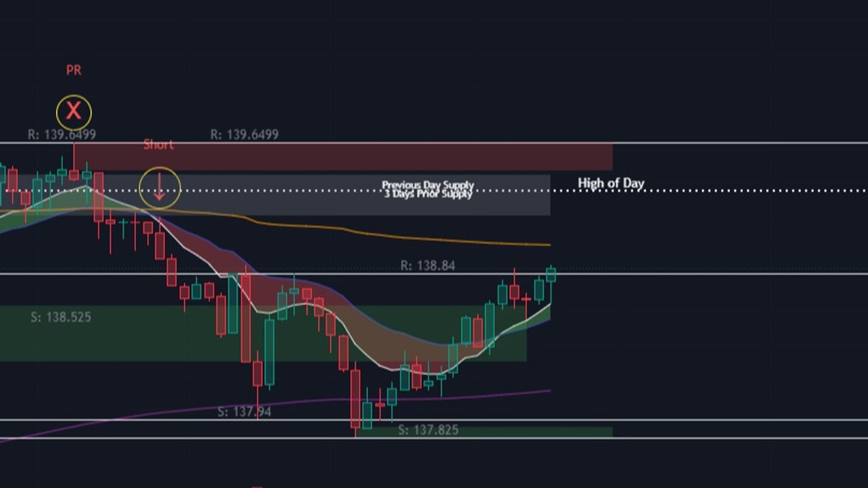868x488 pixels.
Task: Click the large green support zone near S: 138.525
Action: [263, 333]
